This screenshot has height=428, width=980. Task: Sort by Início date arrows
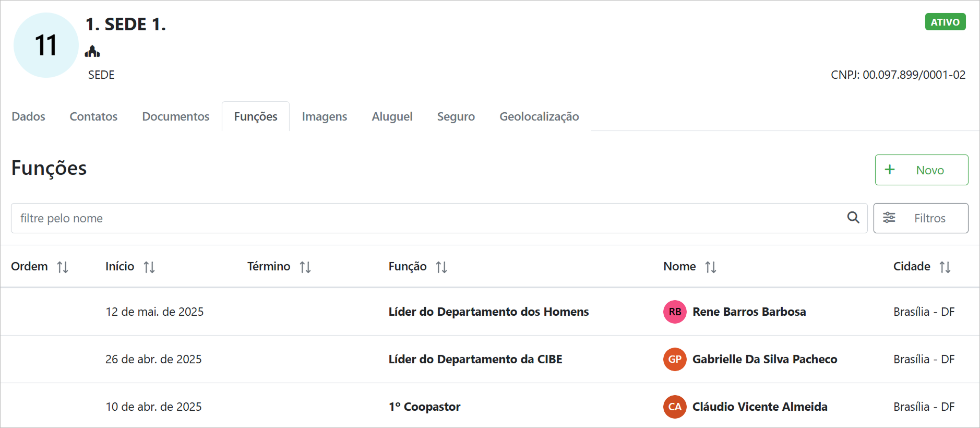tap(149, 267)
